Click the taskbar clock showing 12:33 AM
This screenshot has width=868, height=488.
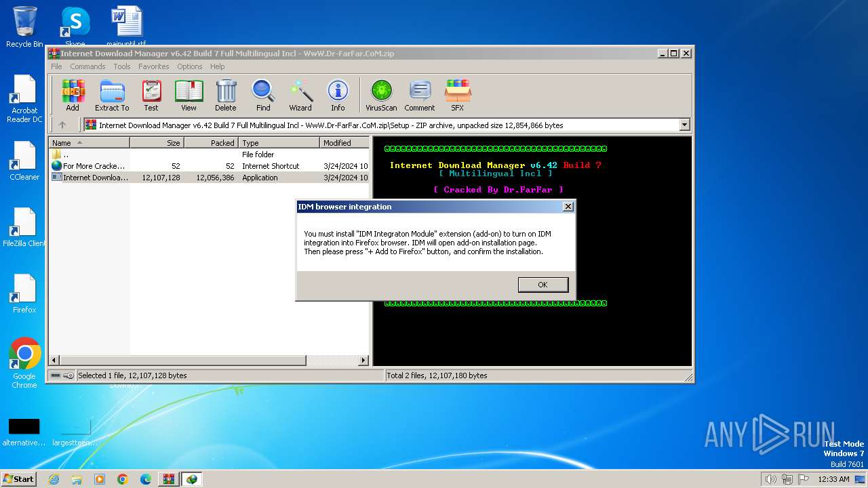point(833,479)
